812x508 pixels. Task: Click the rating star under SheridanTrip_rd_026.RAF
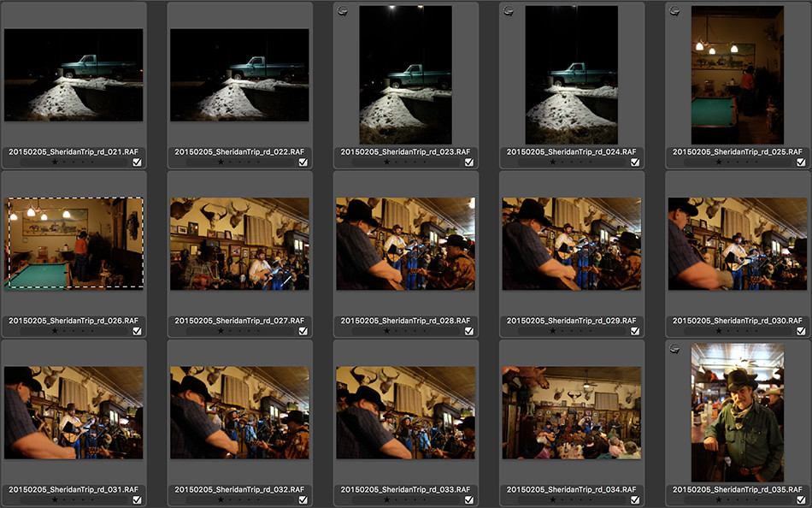pos(55,331)
